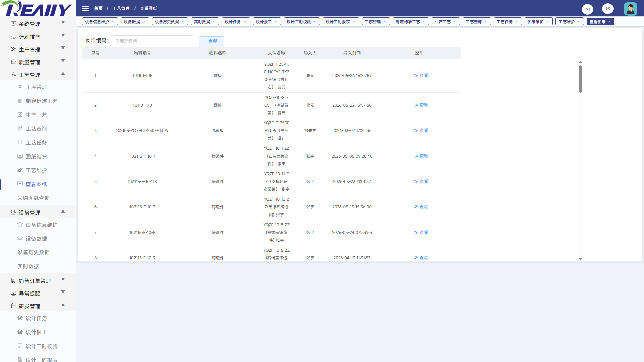Screen dimensions: 644x362
Task: Click the 设计报工 gear icon
Action: pyautogui.click(x=20, y=332)
